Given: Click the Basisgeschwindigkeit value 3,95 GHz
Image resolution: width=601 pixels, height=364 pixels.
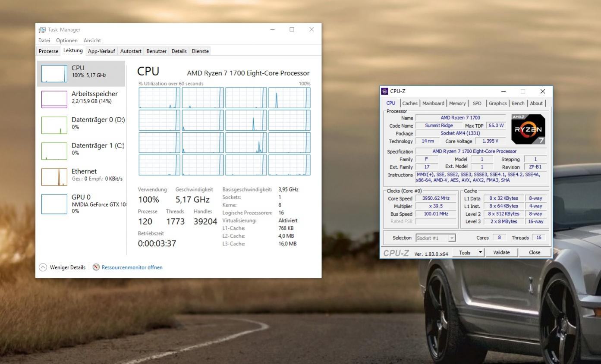Looking at the screenshot, I should (x=289, y=189).
